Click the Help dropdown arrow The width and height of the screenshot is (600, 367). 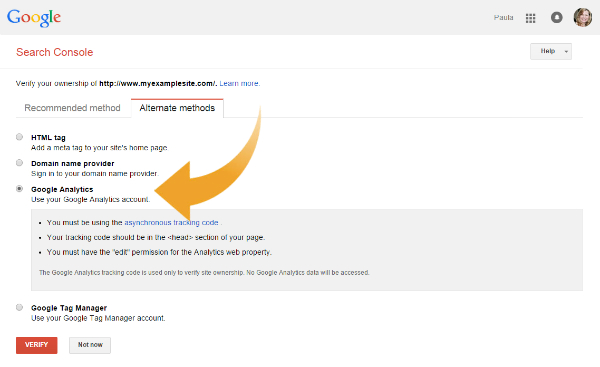[x=566, y=52]
